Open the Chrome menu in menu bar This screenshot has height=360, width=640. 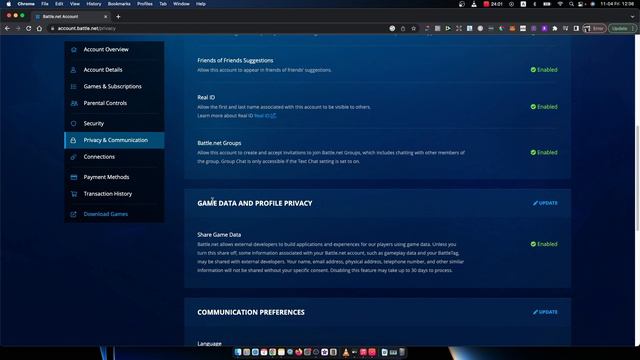[x=26, y=4]
